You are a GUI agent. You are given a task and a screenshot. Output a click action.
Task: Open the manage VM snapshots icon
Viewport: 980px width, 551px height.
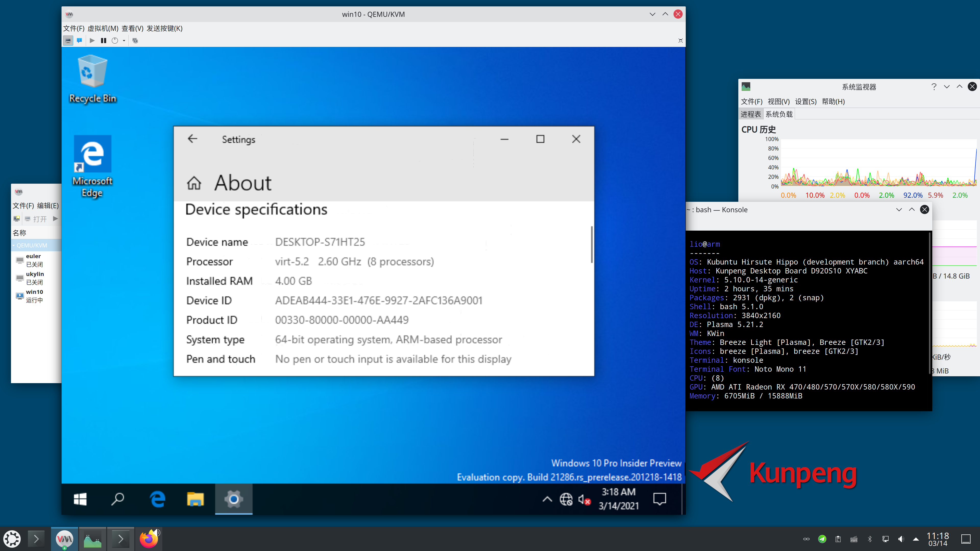[x=135, y=40]
